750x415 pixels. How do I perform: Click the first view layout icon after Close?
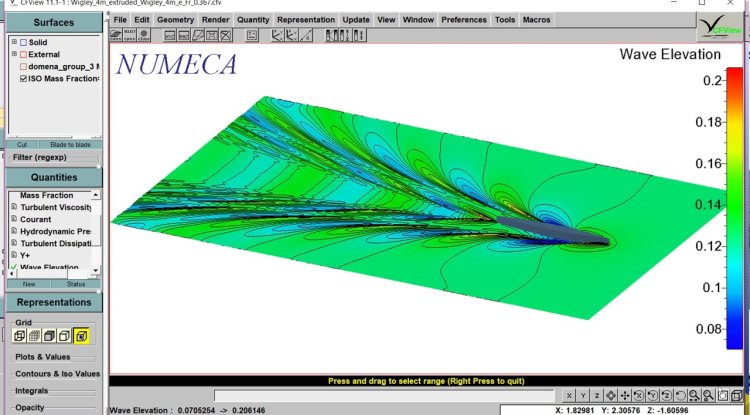[x=170, y=35]
